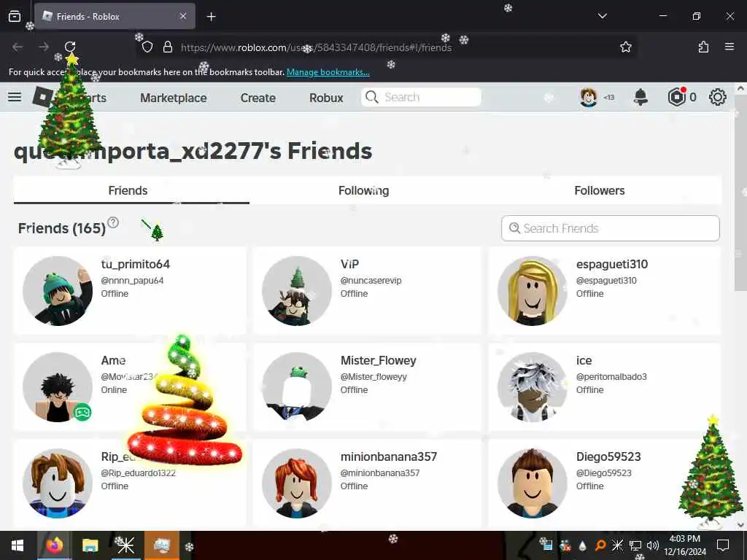Show the tracking protection shield info
This screenshot has height=560, width=747.
click(147, 47)
